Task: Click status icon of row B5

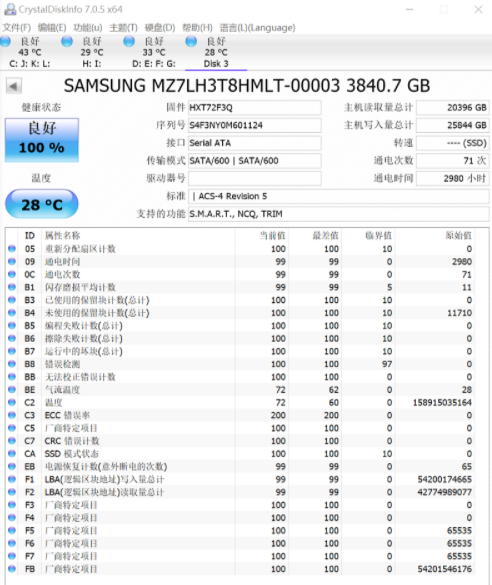Action: pos(12,325)
